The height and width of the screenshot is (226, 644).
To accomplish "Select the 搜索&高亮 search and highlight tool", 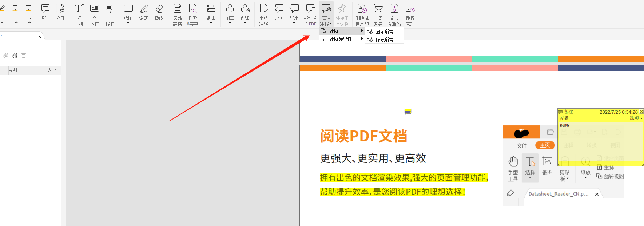I will click(x=193, y=15).
